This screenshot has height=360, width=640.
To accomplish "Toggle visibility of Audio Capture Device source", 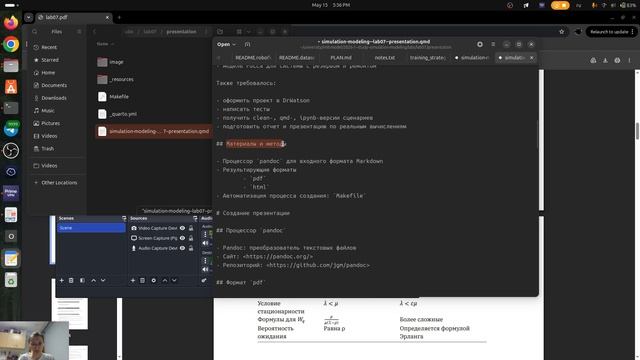I will 182,248.
